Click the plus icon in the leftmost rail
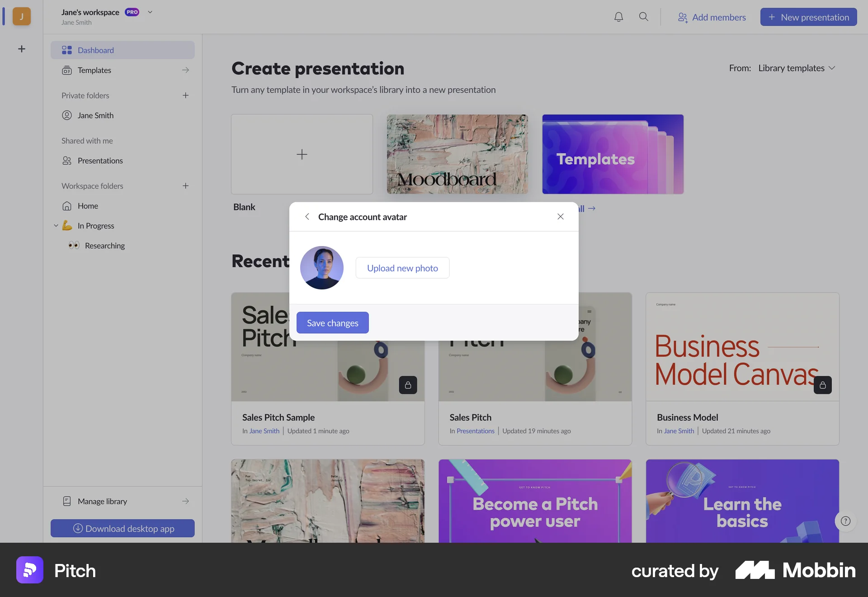 (21, 48)
